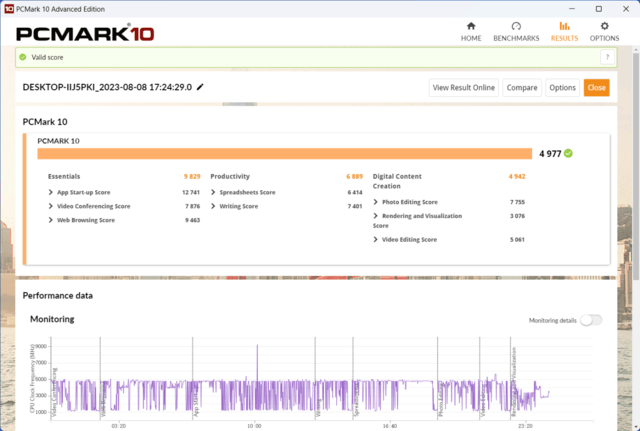The image size is (640, 431).
Task: Switch to the Results tab
Action: click(x=564, y=32)
